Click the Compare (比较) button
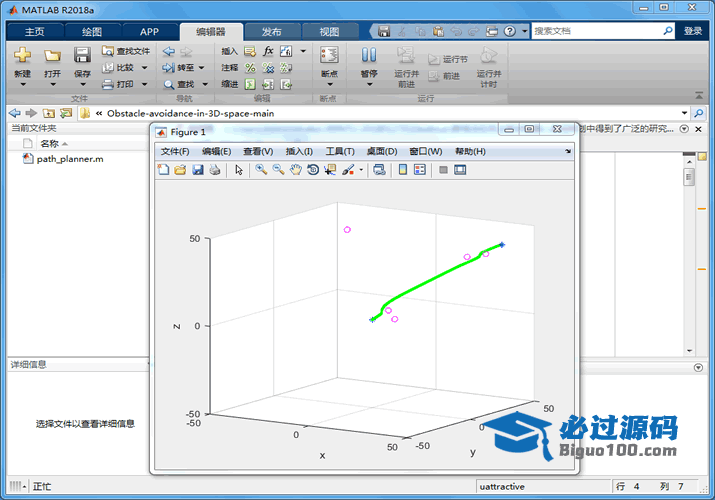 click(118, 67)
